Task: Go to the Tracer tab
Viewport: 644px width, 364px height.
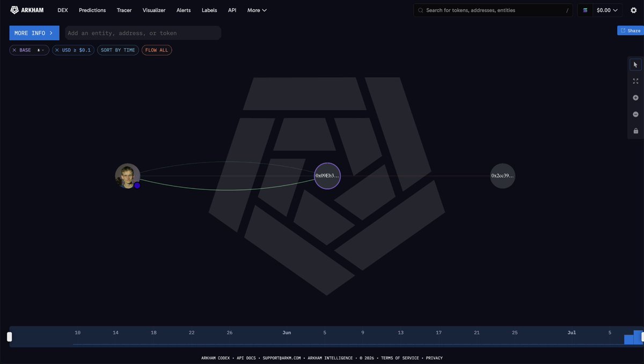Action: [x=124, y=10]
